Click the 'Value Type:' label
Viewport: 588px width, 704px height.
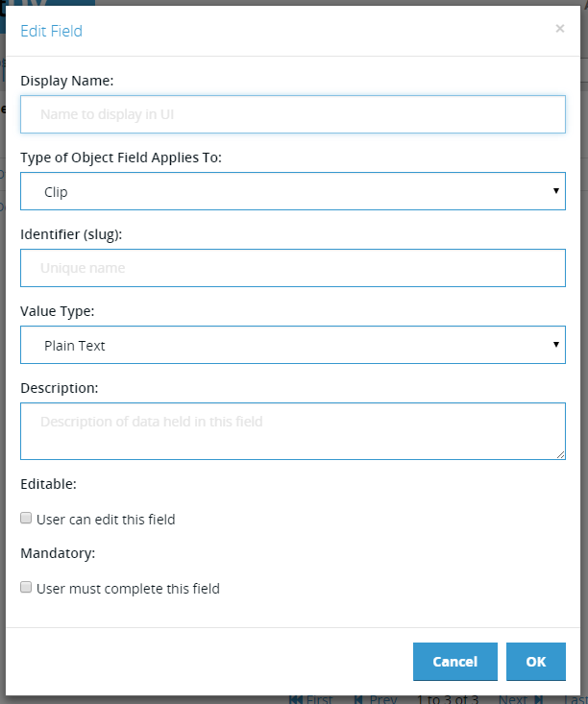pos(58,311)
